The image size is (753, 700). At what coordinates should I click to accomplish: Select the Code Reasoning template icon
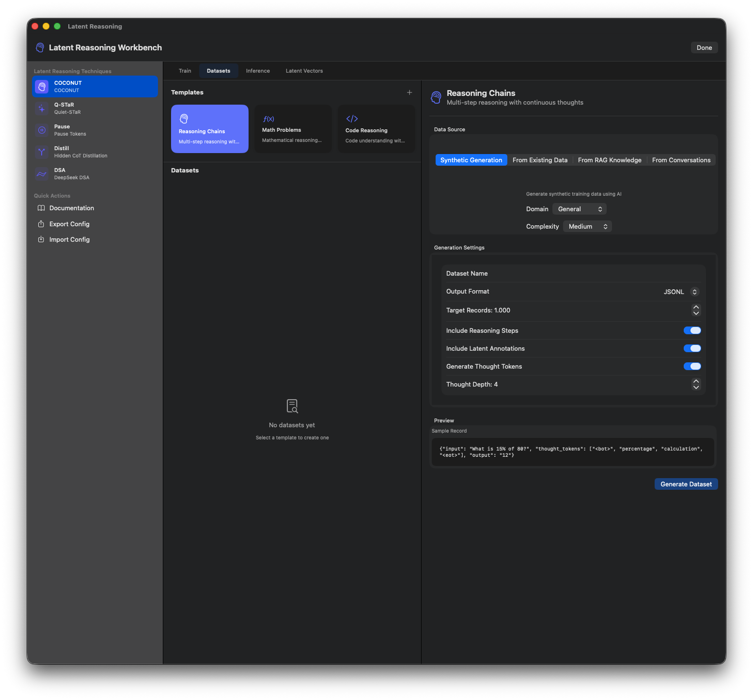coord(351,118)
